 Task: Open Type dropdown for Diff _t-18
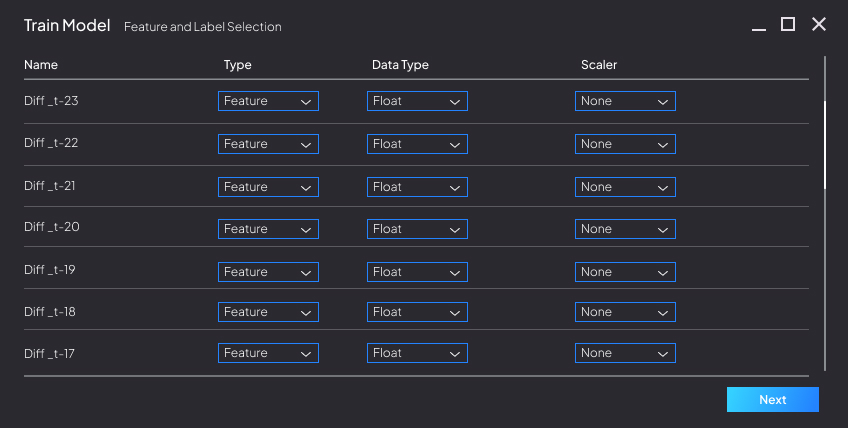click(268, 312)
